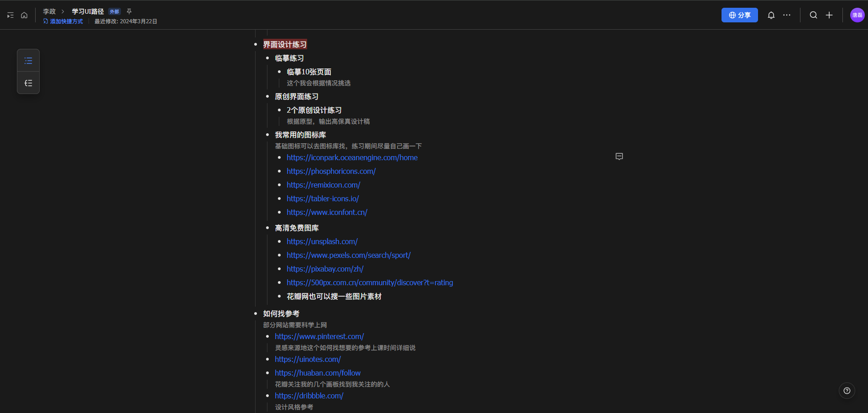Open the purple user avatar
868x413 pixels.
click(857, 15)
